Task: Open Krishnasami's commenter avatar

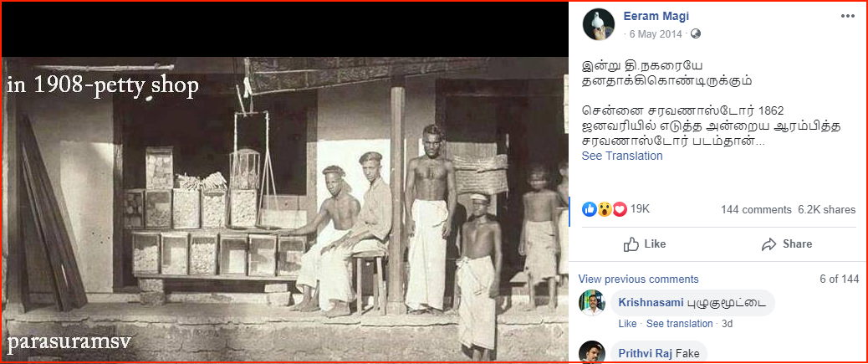Action: tap(592, 303)
